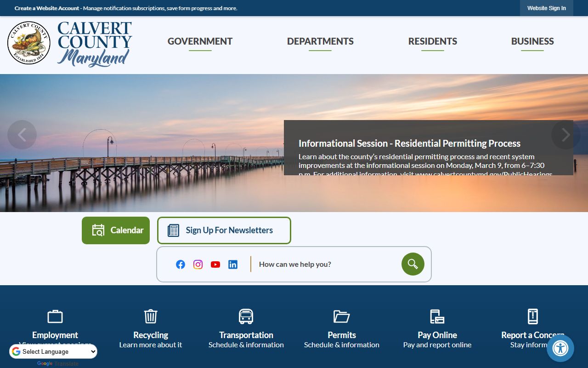Click the Permits quick link title
588x368 pixels.
point(342,335)
